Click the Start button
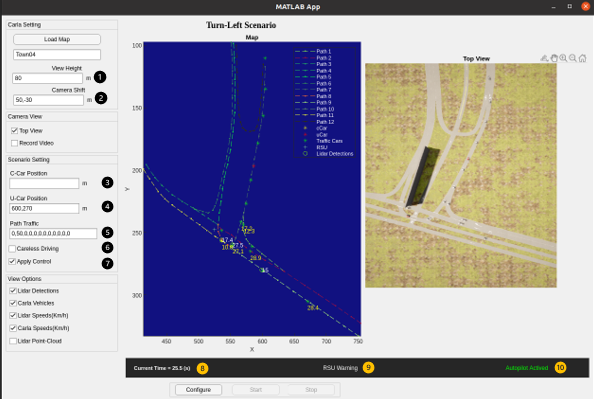Viewport: 594px width, 399px height. pos(256,390)
